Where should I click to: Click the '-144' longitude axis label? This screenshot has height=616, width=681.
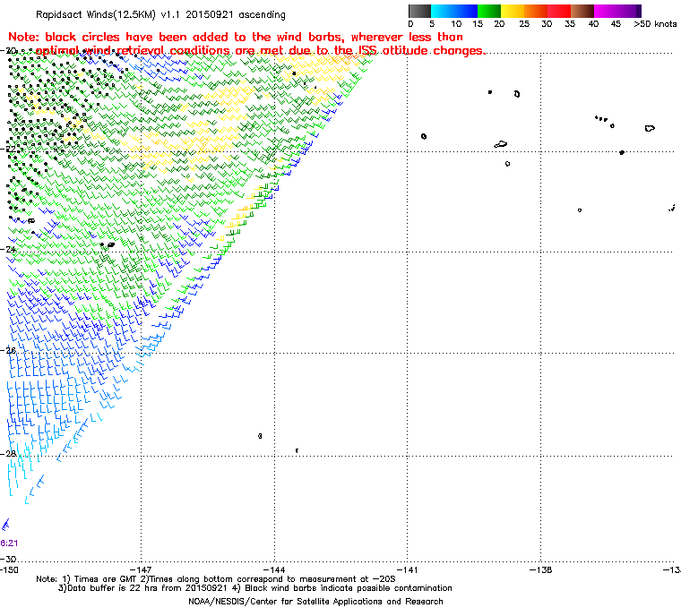(274, 569)
